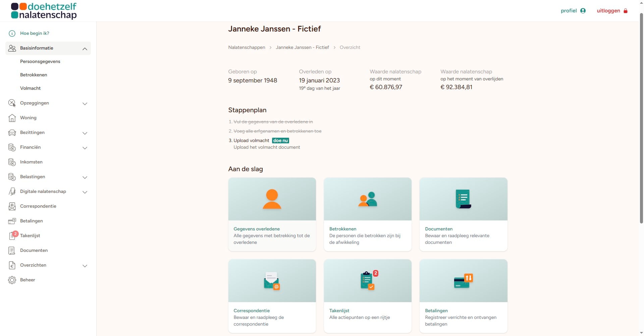The image size is (644, 336).
Task: Click the Belastingen sidebar icon
Action: point(12,177)
